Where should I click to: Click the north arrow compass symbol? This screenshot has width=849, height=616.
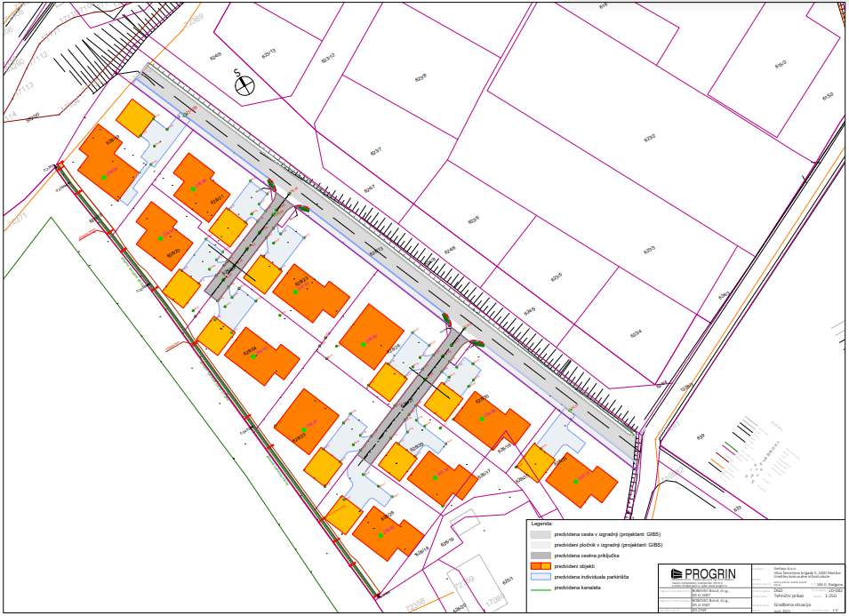(x=244, y=84)
